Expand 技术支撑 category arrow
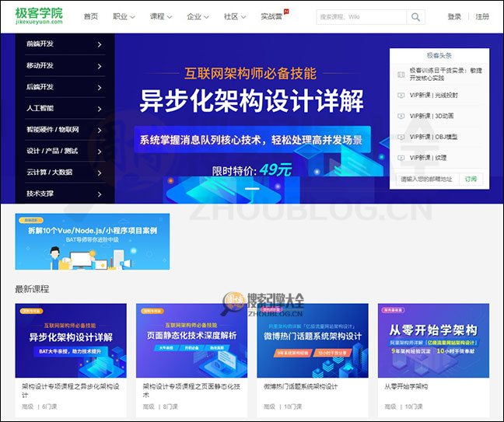 coord(100,194)
